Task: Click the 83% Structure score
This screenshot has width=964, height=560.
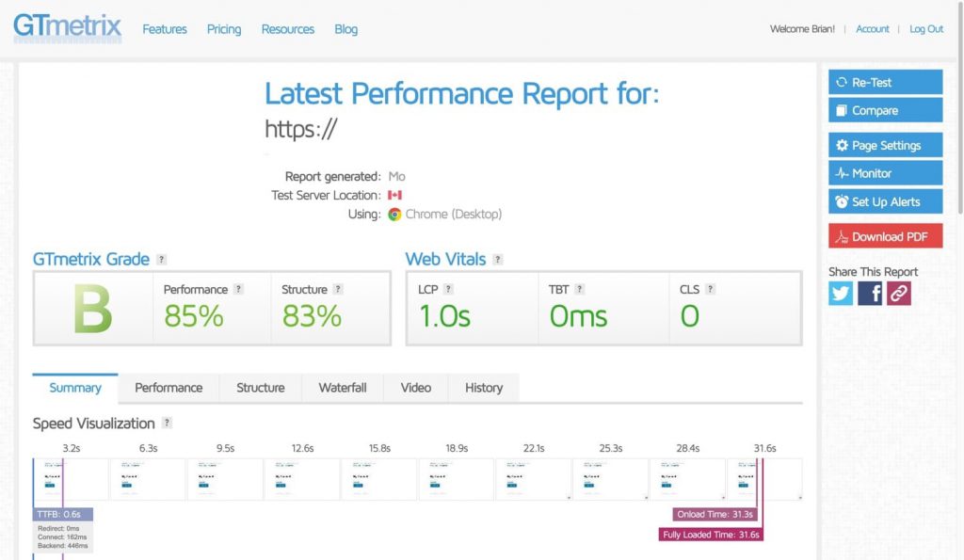Action: click(312, 316)
